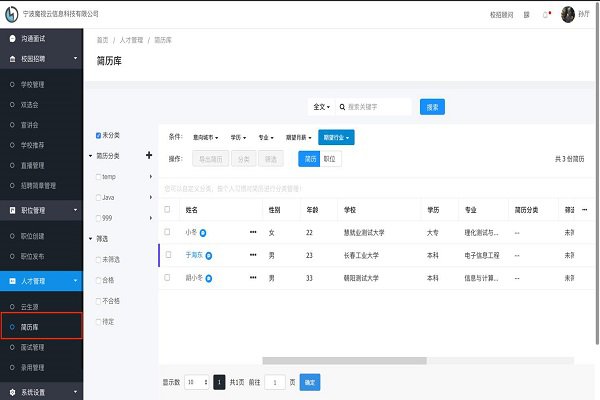The height and width of the screenshot is (400, 600).
Task: Collapse the 简历分类 tree section
Action: pyautogui.click(x=91, y=156)
